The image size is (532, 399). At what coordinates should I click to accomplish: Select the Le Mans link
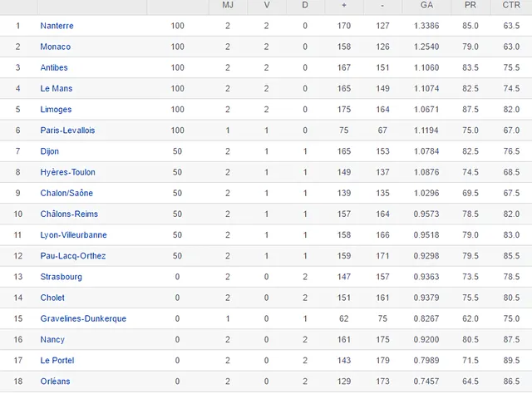click(56, 88)
